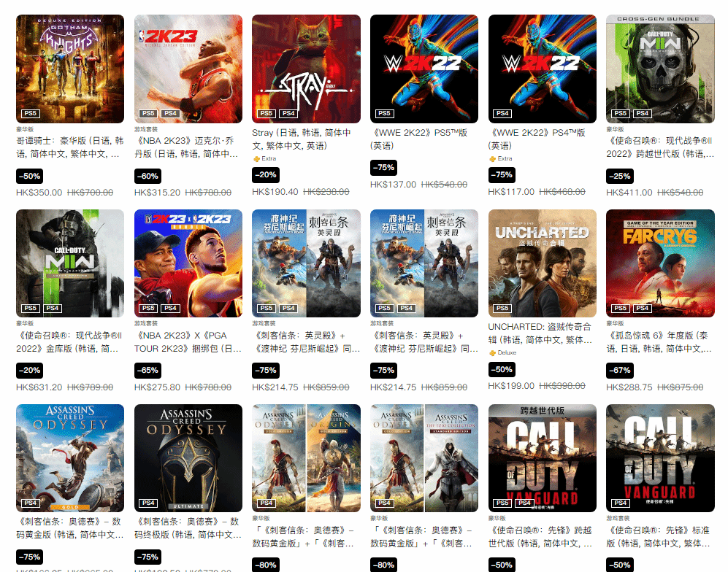Click the -67% discount badge

[620, 370]
